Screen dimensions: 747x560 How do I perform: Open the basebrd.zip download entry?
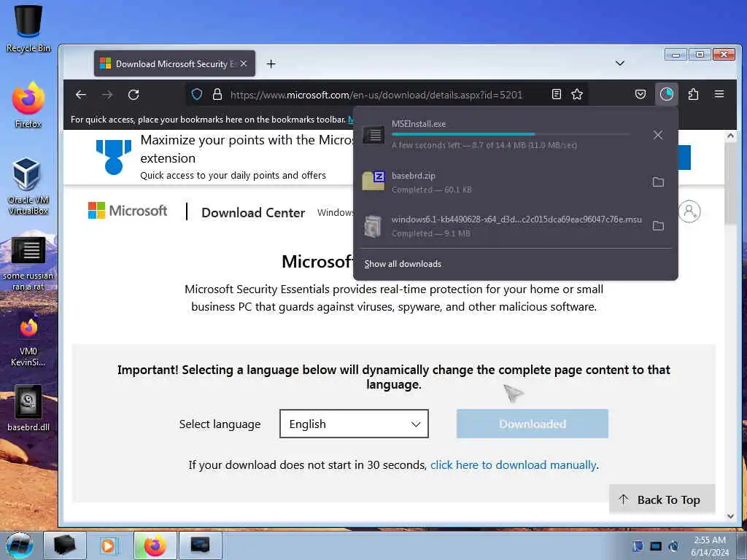(500, 182)
